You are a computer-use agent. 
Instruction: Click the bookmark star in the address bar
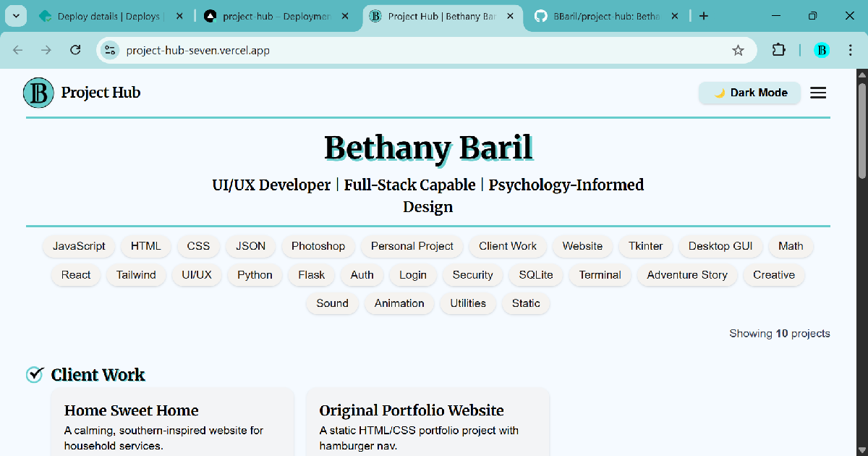[738, 50]
